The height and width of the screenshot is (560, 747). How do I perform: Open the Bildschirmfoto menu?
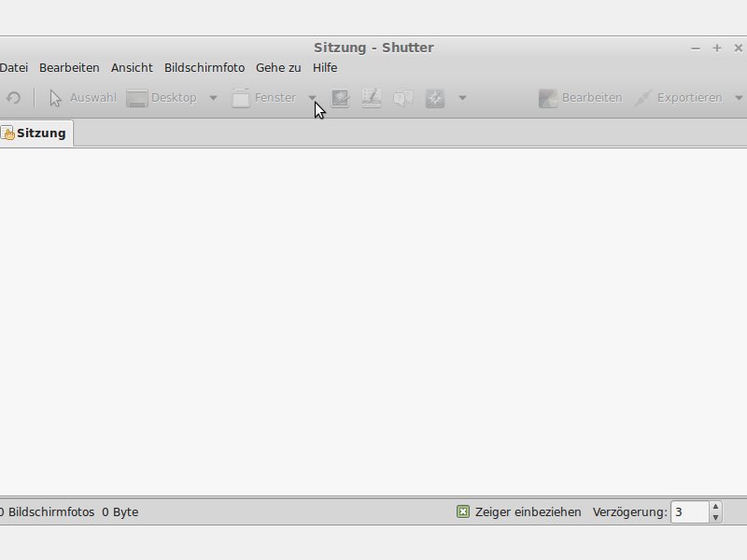coord(204,67)
